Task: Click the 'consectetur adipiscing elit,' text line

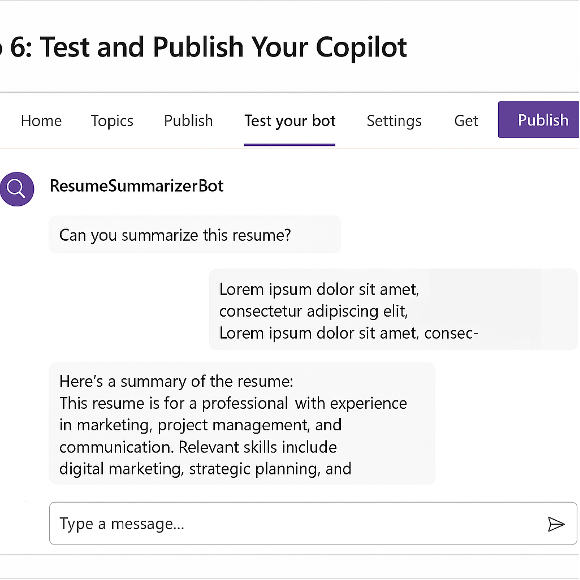Action: pos(314,311)
